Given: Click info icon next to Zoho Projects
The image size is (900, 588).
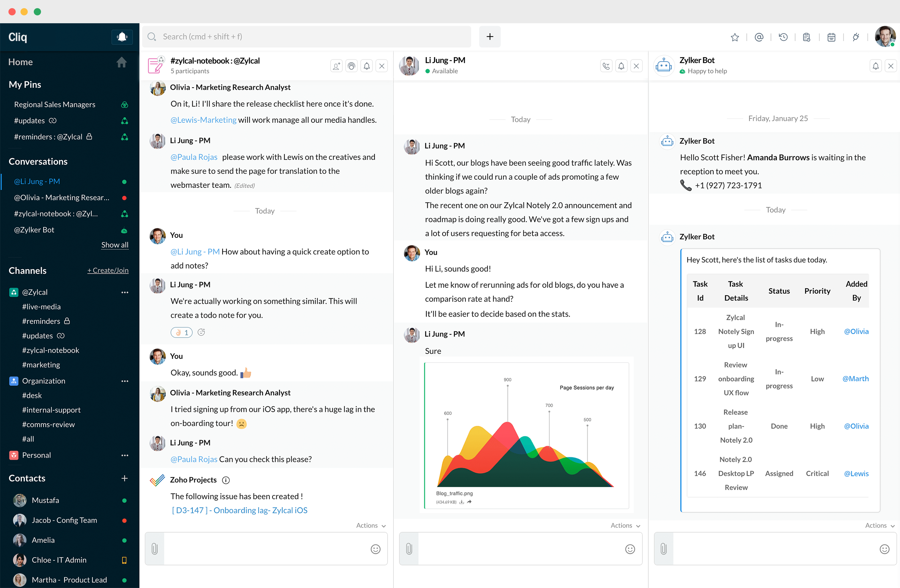Looking at the screenshot, I should point(226,480).
